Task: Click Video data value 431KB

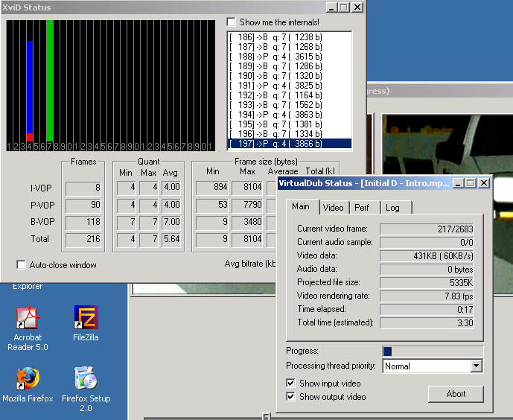Action: coord(427,255)
